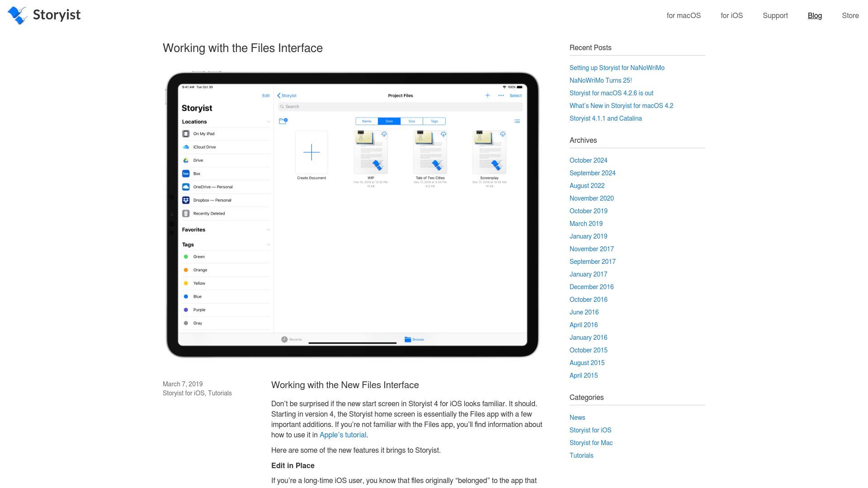Open the Blog menu item

point(815,15)
